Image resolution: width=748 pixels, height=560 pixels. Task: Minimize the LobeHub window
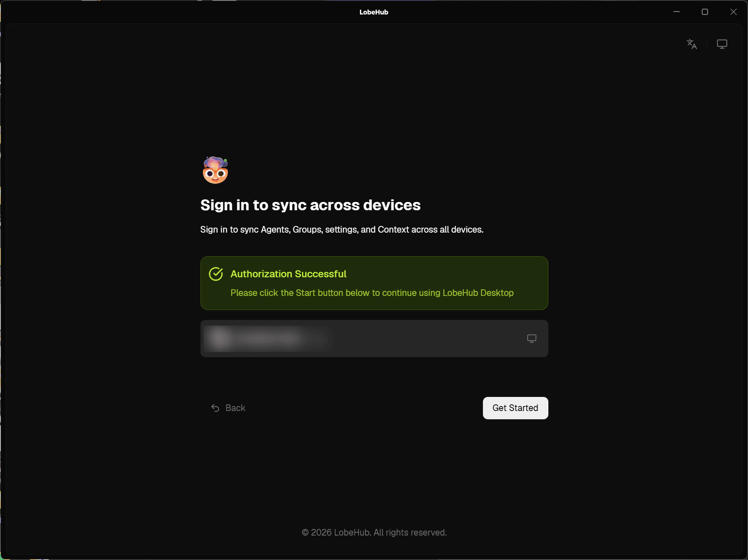pyautogui.click(x=676, y=12)
